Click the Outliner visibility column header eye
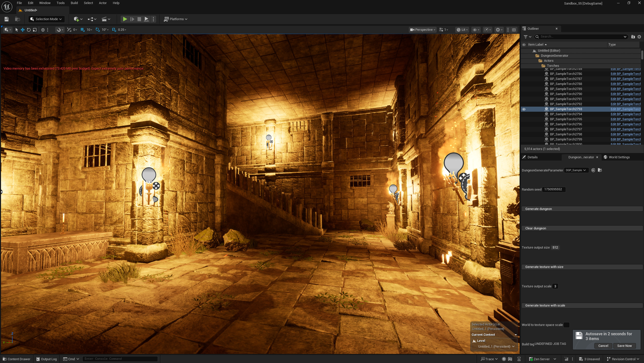Screen dimensions: 644x363 (524, 45)
